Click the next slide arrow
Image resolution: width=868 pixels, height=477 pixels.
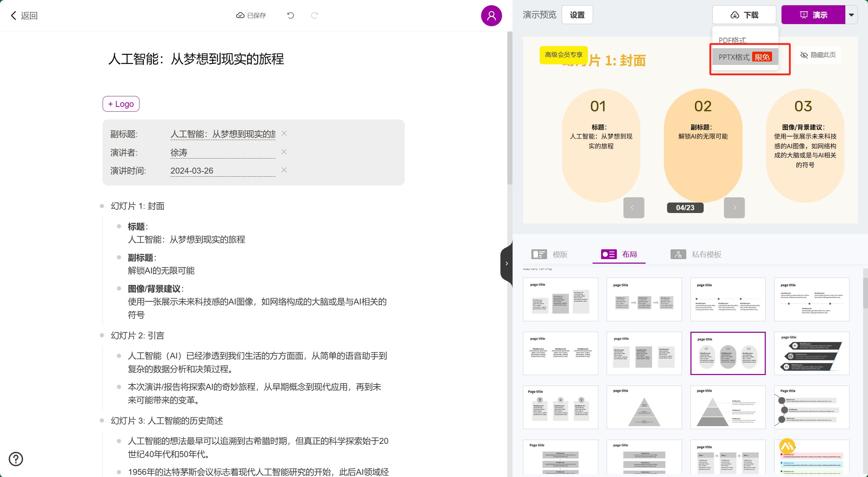(x=734, y=207)
